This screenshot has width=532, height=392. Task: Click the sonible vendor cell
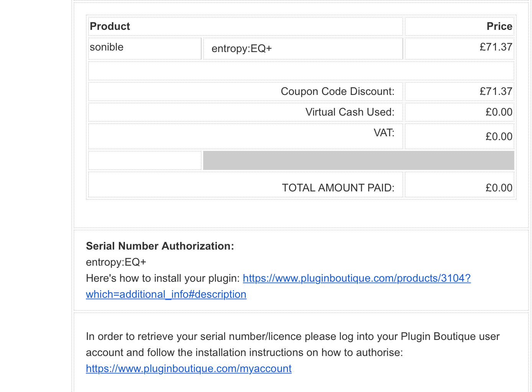pyautogui.click(x=107, y=47)
